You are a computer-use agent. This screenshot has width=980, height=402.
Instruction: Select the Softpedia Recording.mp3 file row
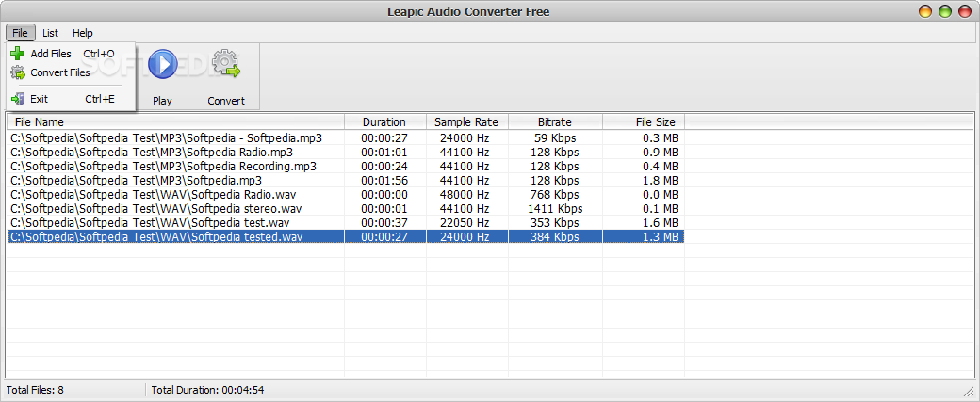pos(346,166)
